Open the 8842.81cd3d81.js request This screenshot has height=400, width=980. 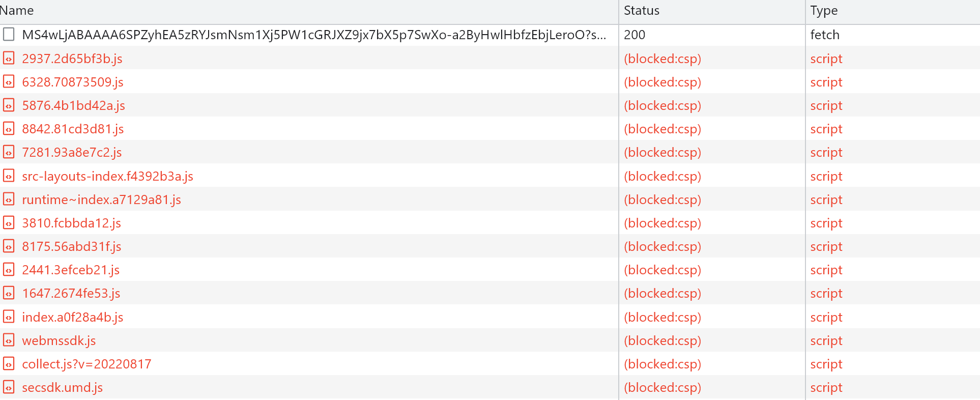click(x=73, y=129)
